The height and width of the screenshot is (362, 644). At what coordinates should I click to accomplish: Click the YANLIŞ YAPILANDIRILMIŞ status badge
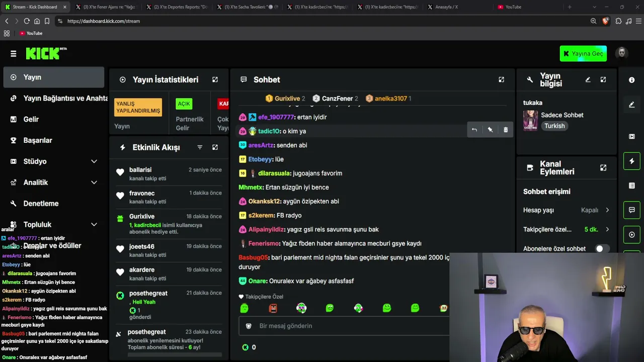[138, 107]
